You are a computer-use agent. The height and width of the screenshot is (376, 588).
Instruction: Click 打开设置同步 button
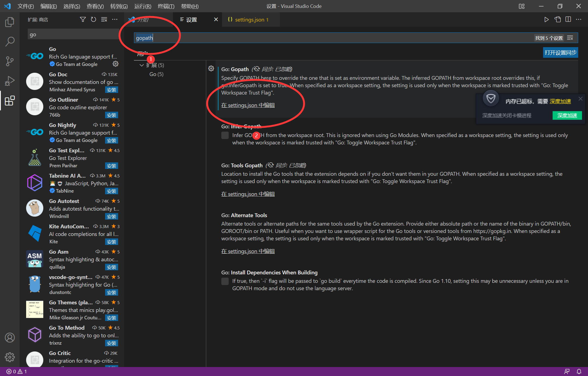point(561,53)
